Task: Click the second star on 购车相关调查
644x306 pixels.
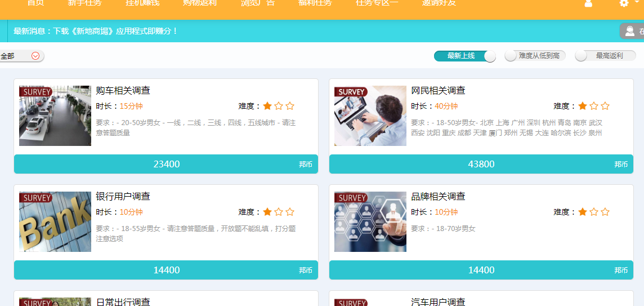Action: (x=279, y=106)
